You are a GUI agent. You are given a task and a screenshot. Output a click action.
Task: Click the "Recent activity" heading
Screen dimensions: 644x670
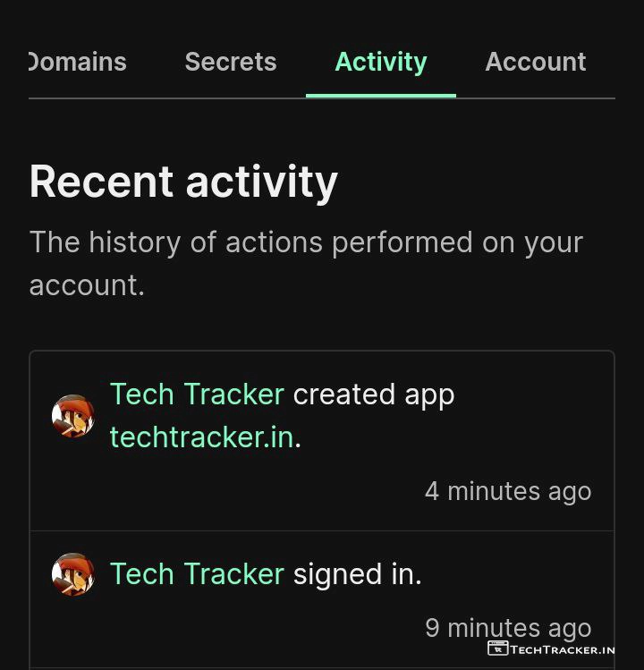pyautogui.click(x=183, y=182)
